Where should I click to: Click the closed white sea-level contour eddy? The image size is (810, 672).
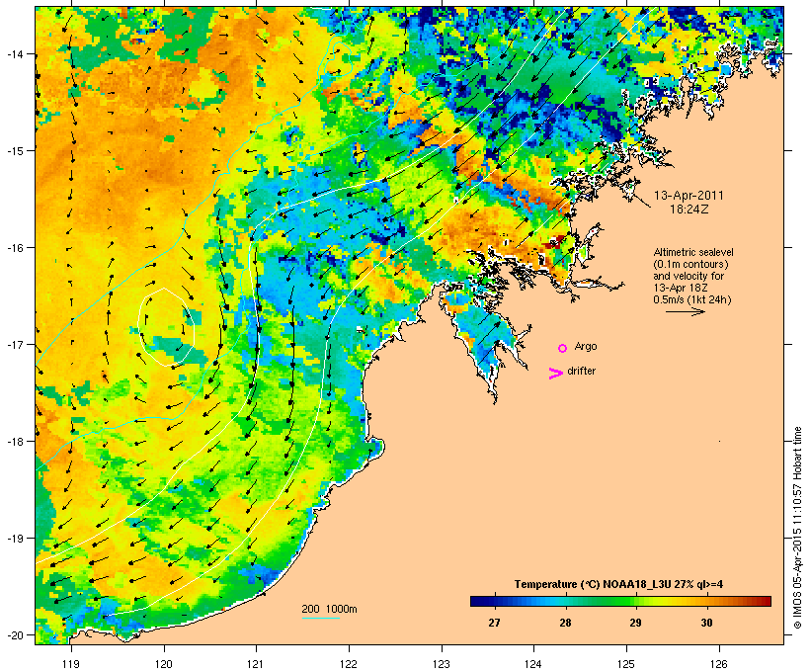pyautogui.click(x=166, y=327)
